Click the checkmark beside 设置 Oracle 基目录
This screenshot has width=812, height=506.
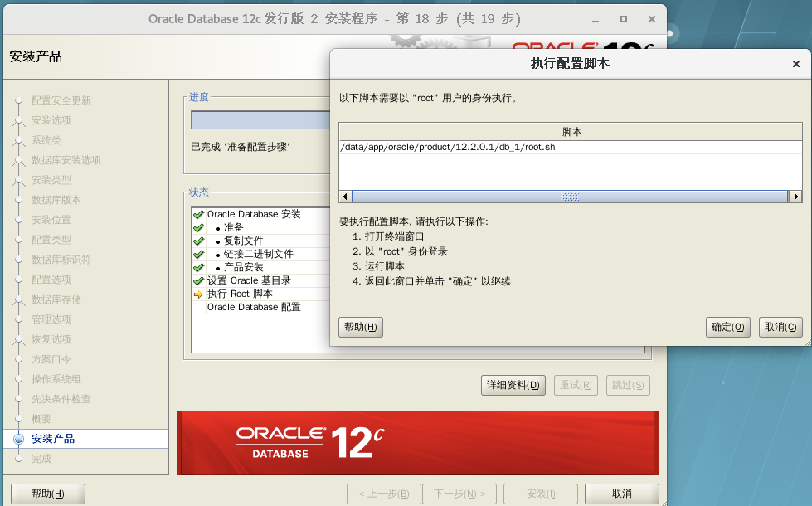click(x=199, y=280)
